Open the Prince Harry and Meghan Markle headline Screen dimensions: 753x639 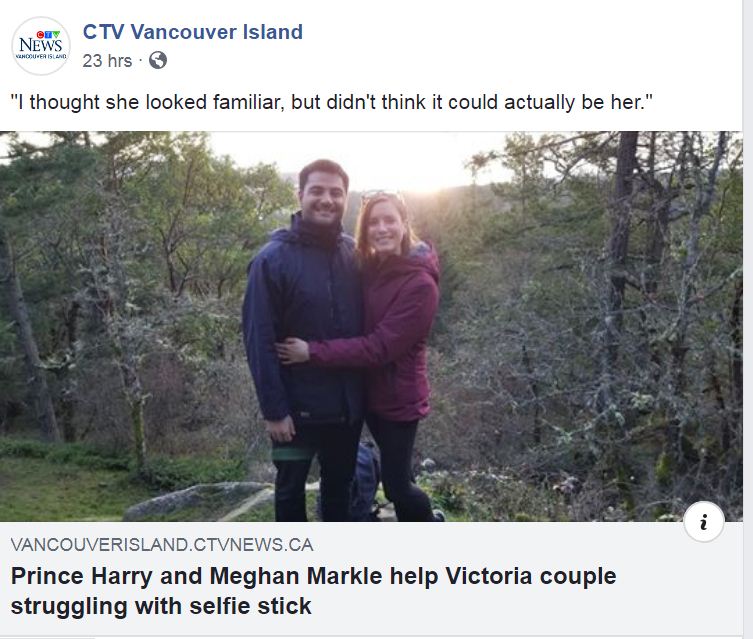click(x=313, y=591)
